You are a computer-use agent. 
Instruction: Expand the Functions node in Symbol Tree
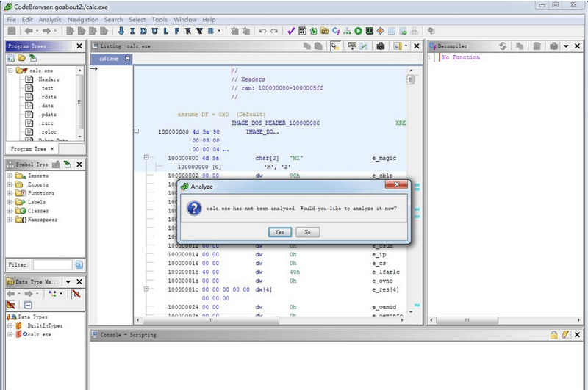(10, 193)
